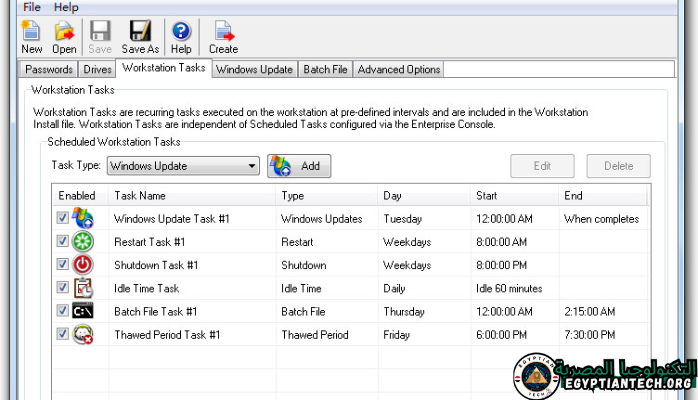Uncheck the Idle Time Task checkbox
This screenshot has height=400, width=698.
(63, 288)
